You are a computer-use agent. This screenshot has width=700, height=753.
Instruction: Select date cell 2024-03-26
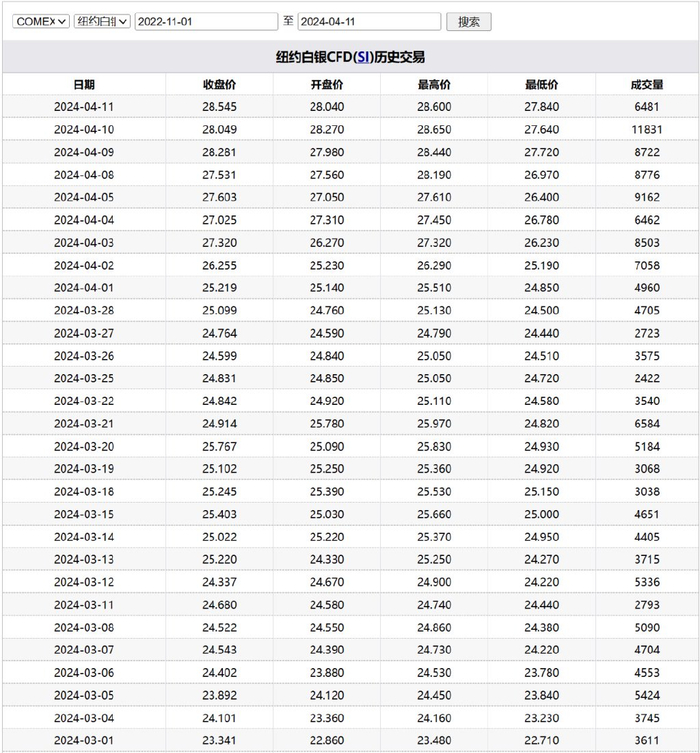coord(84,356)
